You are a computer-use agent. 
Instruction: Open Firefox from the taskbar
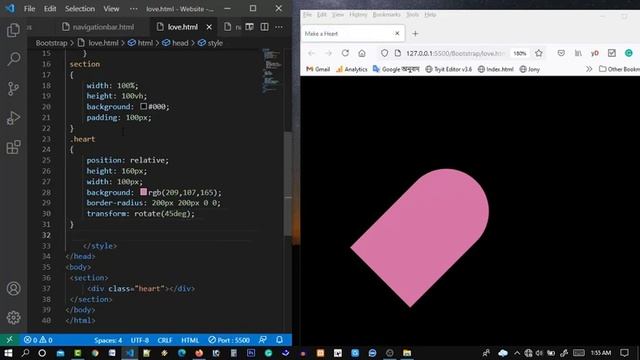pyautogui.click(x=199, y=353)
